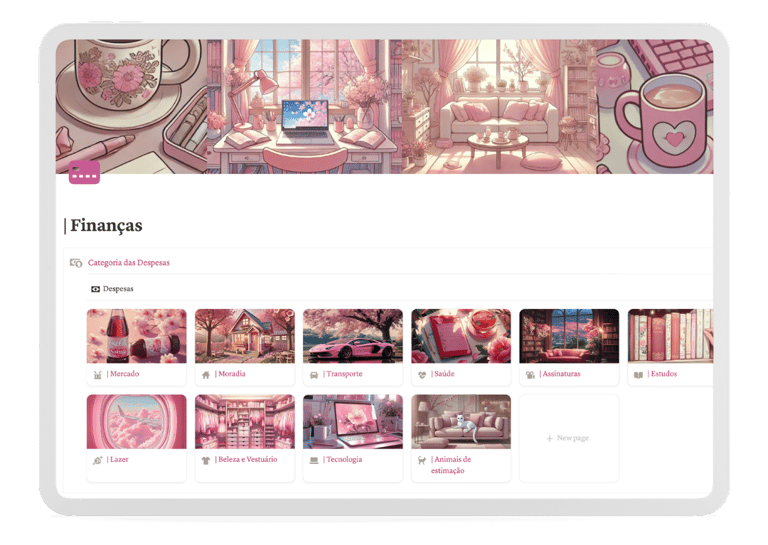This screenshot has width=768, height=545.
Task: Select the Despesas view tab
Action: click(x=112, y=289)
